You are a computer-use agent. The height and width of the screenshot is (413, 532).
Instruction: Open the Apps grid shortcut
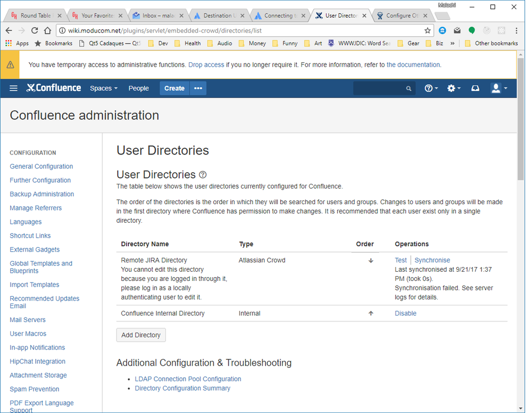[17, 44]
